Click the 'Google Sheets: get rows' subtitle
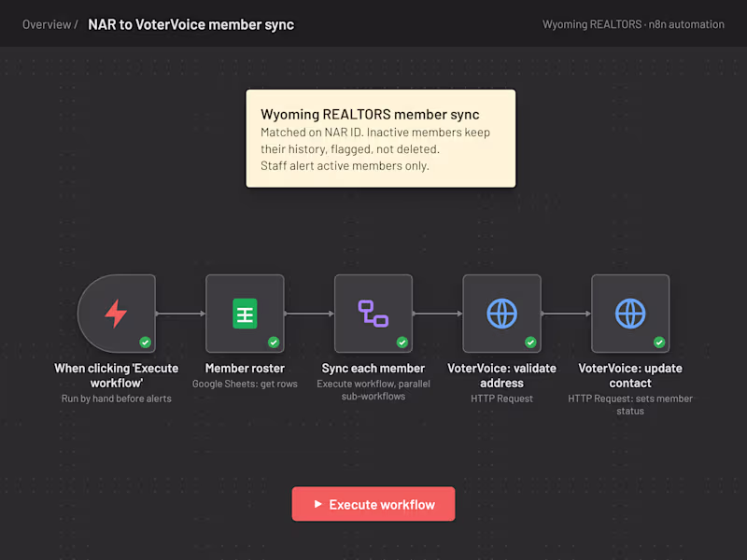Image resolution: width=747 pixels, height=560 pixels. (245, 384)
